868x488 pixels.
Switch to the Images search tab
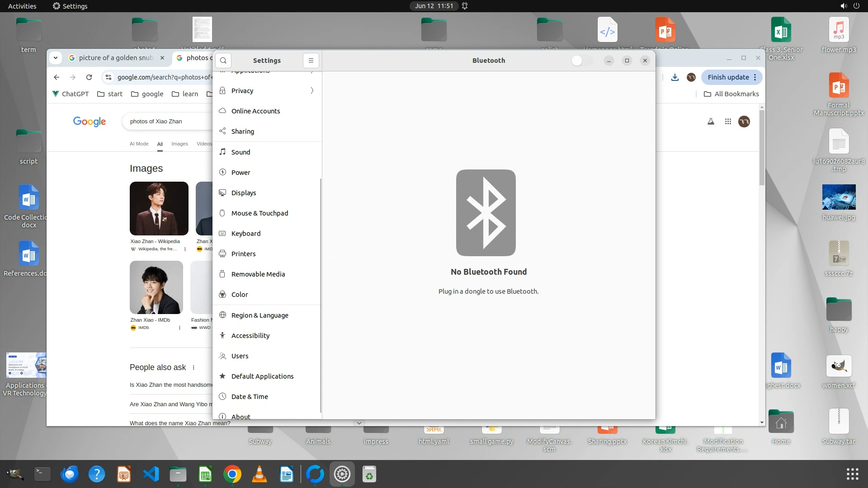(179, 144)
